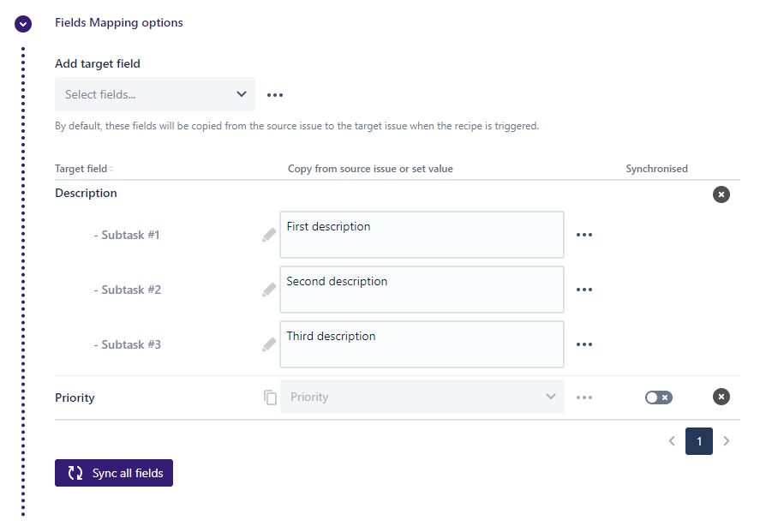Click into the First description text box
Screen dimensions: 760x532
point(422,235)
